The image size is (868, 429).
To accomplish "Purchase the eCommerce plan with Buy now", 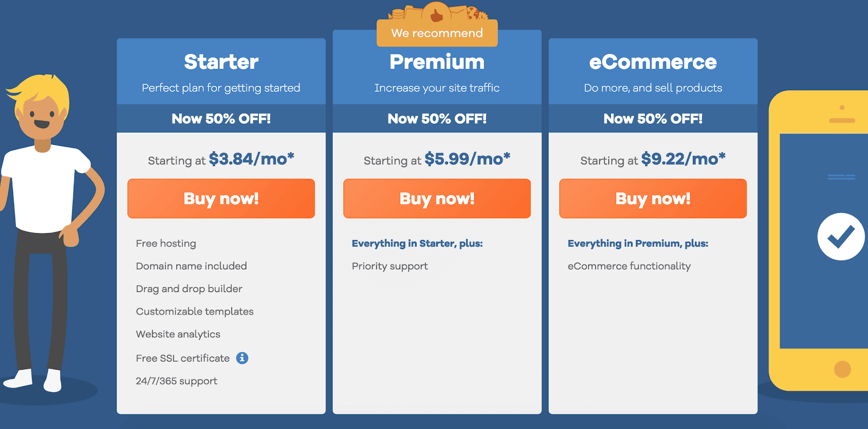I will 653,199.
